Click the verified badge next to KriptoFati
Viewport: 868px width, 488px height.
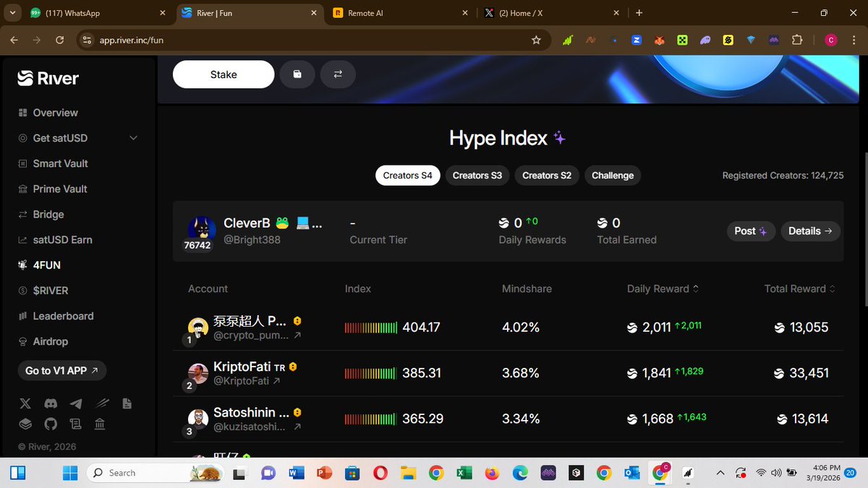click(x=292, y=367)
